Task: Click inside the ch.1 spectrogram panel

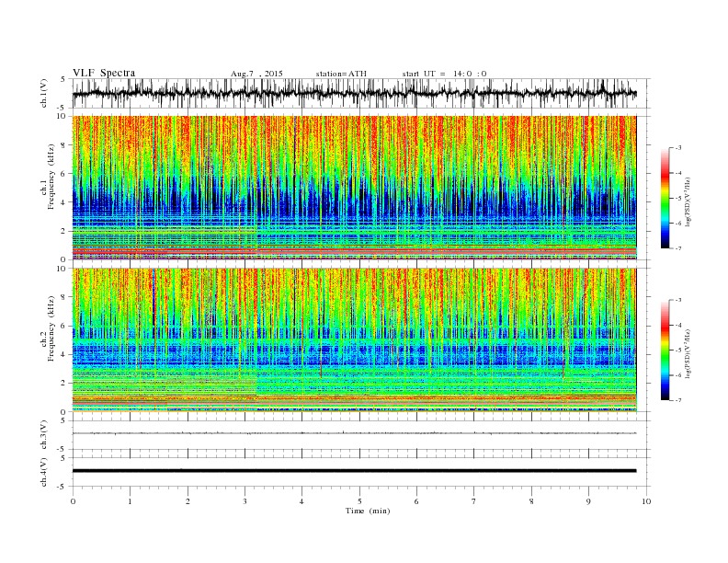Action: point(354,188)
